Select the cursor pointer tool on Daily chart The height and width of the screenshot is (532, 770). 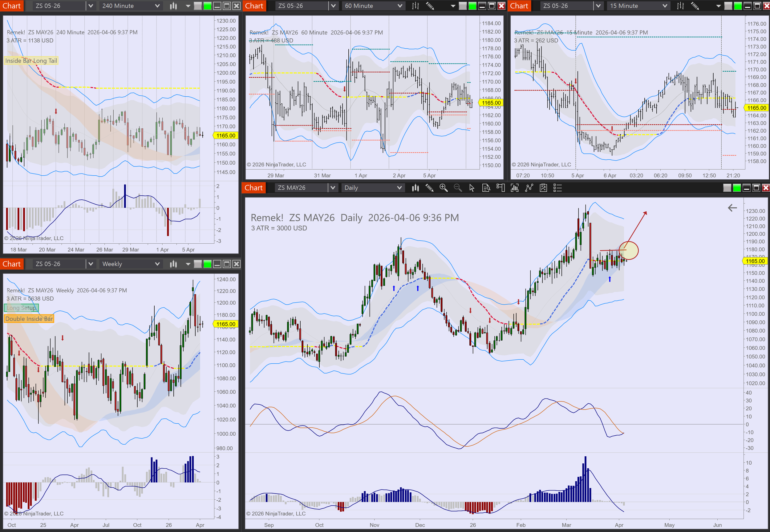click(x=472, y=188)
